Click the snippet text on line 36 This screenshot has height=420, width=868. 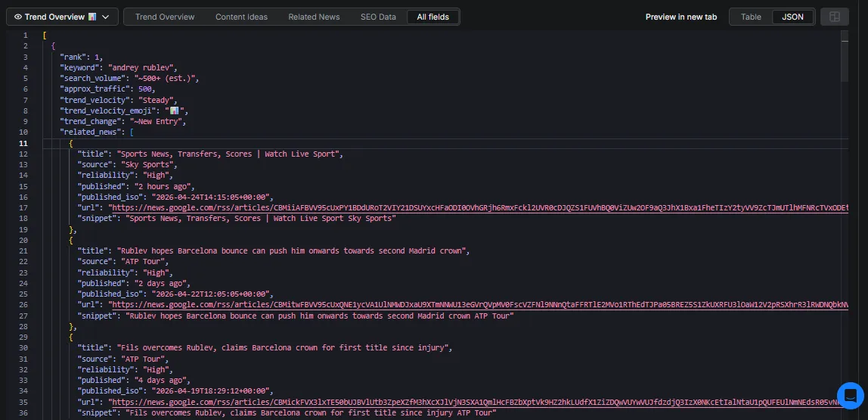click(311, 412)
